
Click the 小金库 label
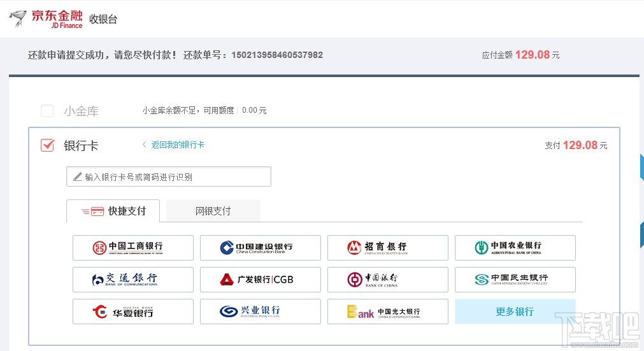point(82,111)
